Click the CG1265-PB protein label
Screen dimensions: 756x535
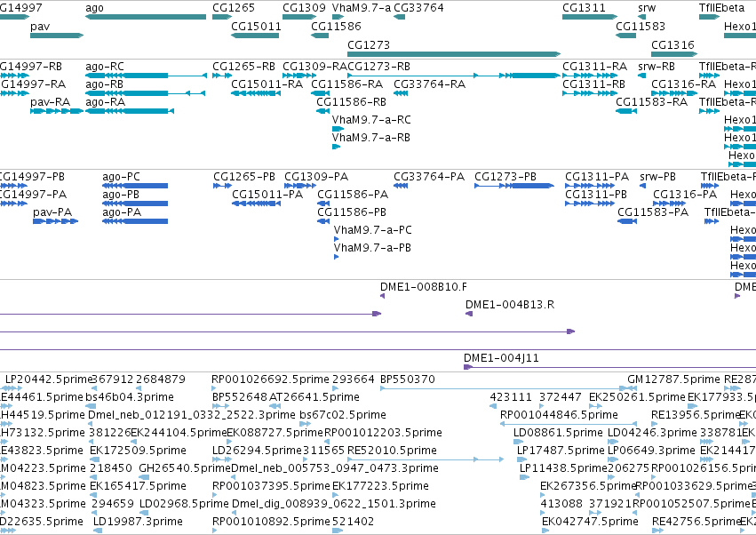(x=244, y=177)
